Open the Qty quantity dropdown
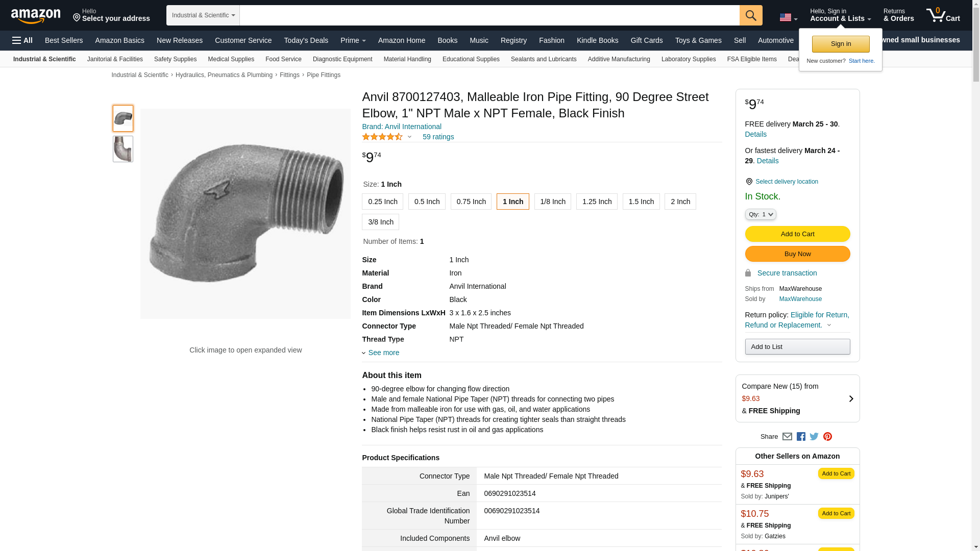Image resolution: width=980 pixels, height=551 pixels. 760,215
